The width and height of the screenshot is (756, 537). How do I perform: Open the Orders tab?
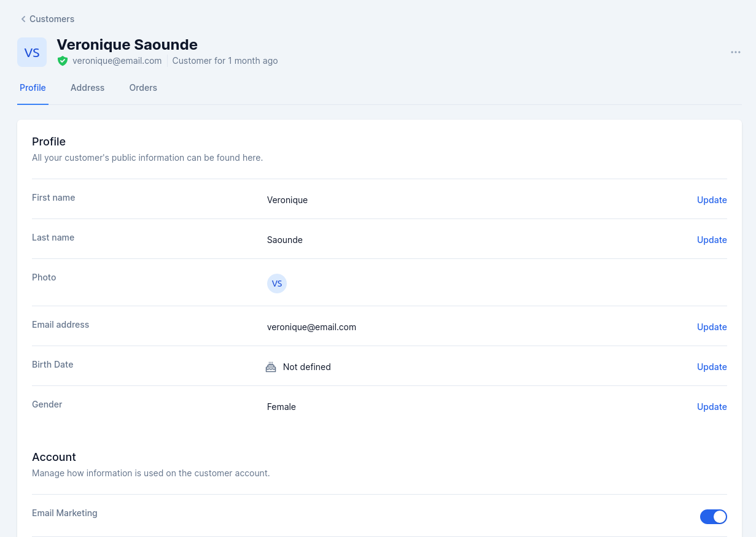point(143,88)
